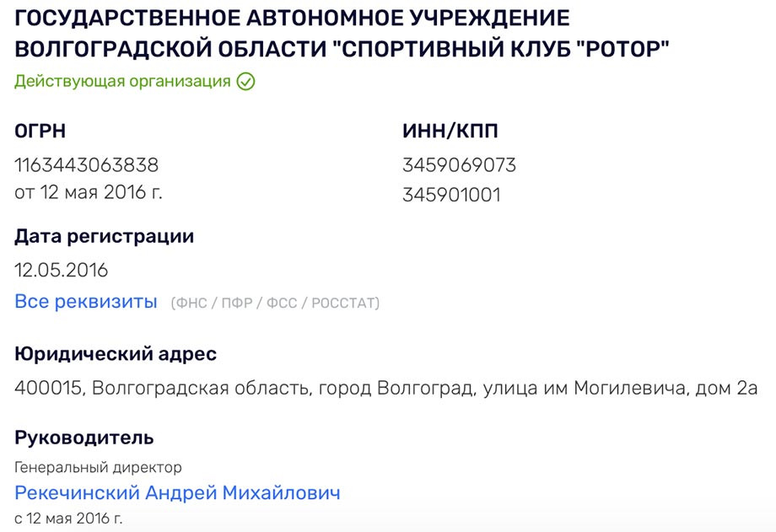Click the ИНН/КПП heading
This screenshot has height=532, width=776.
(x=450, y=132)
